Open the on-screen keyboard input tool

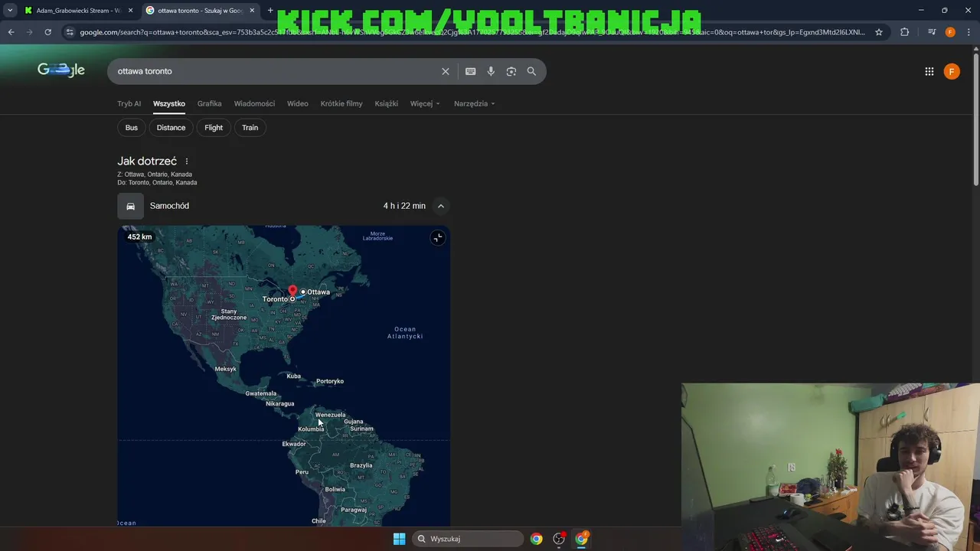coord(470,71)
